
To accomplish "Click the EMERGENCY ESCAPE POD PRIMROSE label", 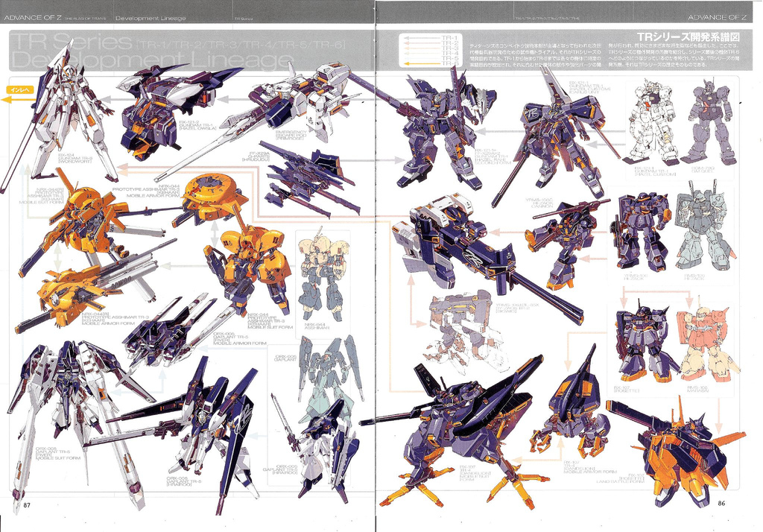I will [291, 135].
